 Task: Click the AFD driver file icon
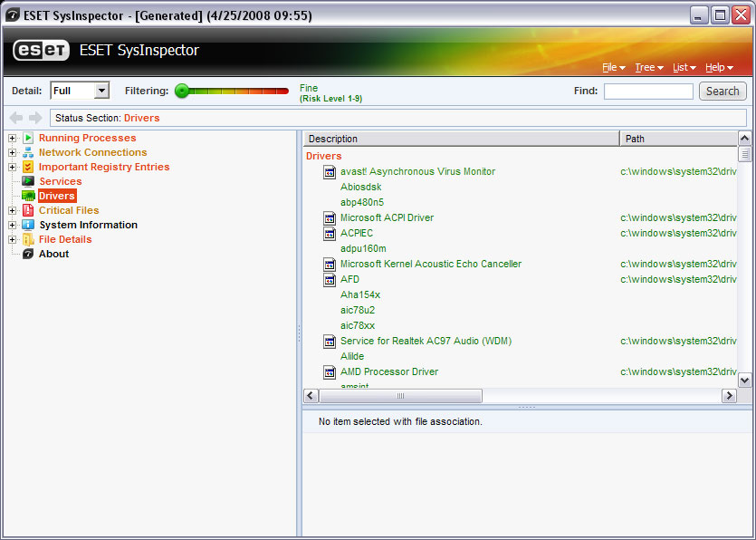pyautogui.click(x=330, y=280)
